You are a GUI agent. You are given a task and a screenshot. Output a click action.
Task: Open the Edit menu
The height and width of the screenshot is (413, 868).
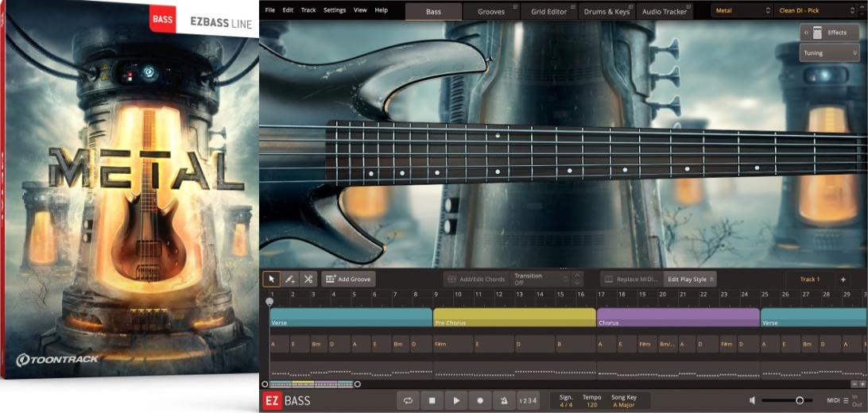pyautogui.click(x=288, y=10)
